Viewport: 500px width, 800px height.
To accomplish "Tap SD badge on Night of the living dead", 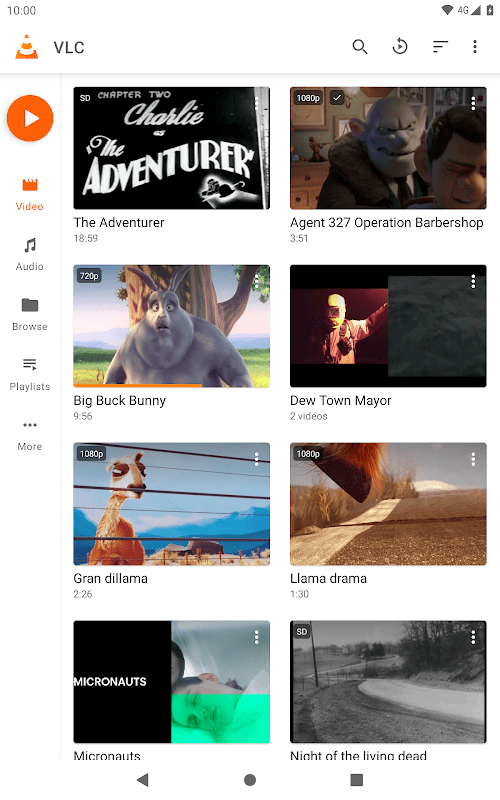I will 302,632.
